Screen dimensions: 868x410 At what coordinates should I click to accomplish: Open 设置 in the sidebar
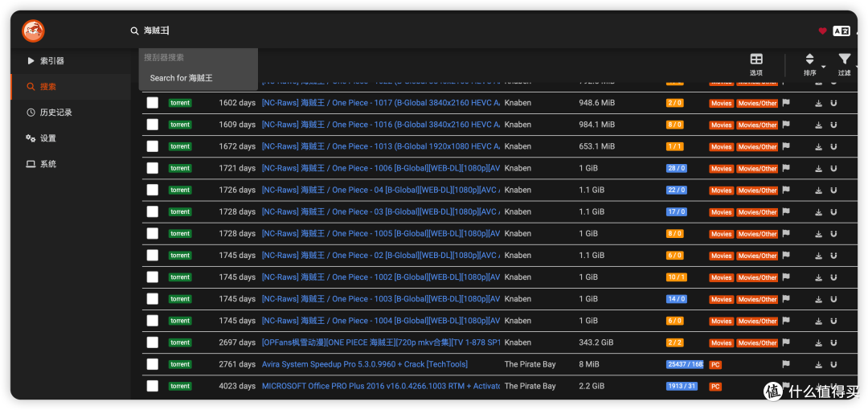(x=70, y=138)
